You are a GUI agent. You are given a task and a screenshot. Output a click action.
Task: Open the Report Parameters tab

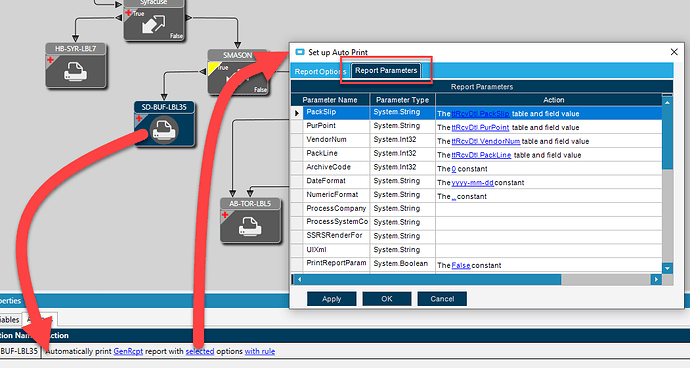coord(386,70)
